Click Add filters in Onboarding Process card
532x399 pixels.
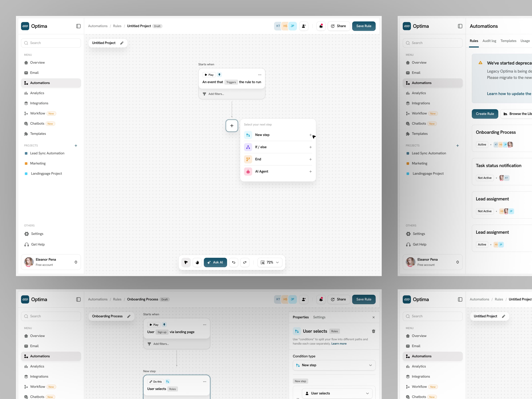point(161,344)
